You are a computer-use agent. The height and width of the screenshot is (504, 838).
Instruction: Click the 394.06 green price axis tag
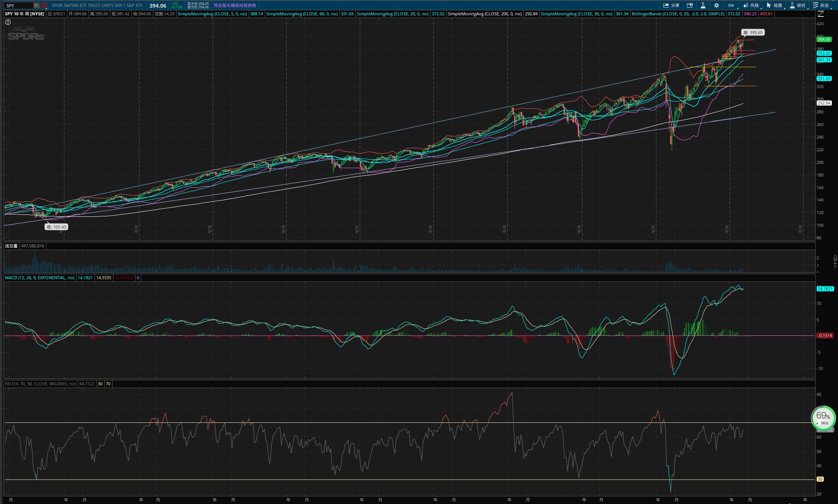click(x=824, y=39)
